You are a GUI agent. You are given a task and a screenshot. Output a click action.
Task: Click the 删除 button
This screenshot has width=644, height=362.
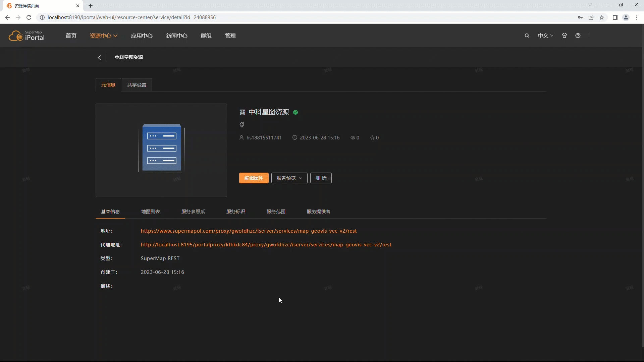tap(321, 178)
